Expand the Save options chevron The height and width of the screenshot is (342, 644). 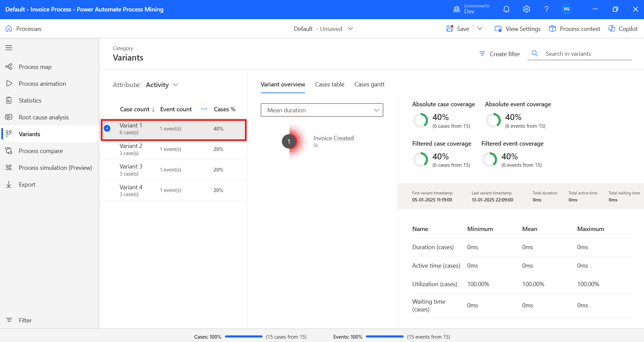pos(480,29)
